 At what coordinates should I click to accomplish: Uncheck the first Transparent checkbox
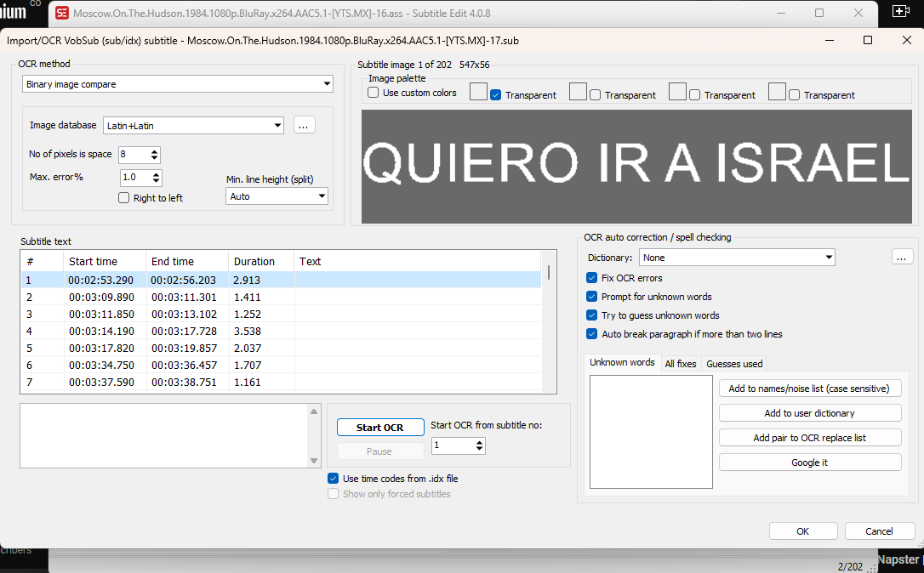(495, 95)
